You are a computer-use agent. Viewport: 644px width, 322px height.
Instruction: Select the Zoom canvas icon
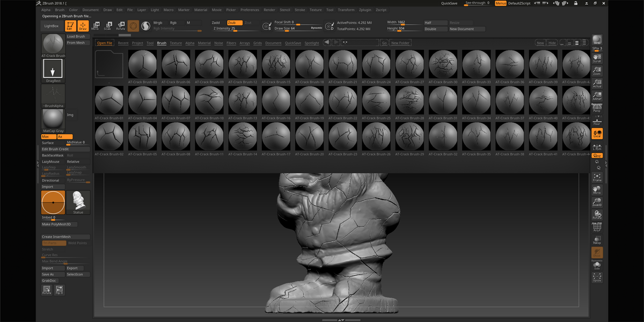point(597,70)
